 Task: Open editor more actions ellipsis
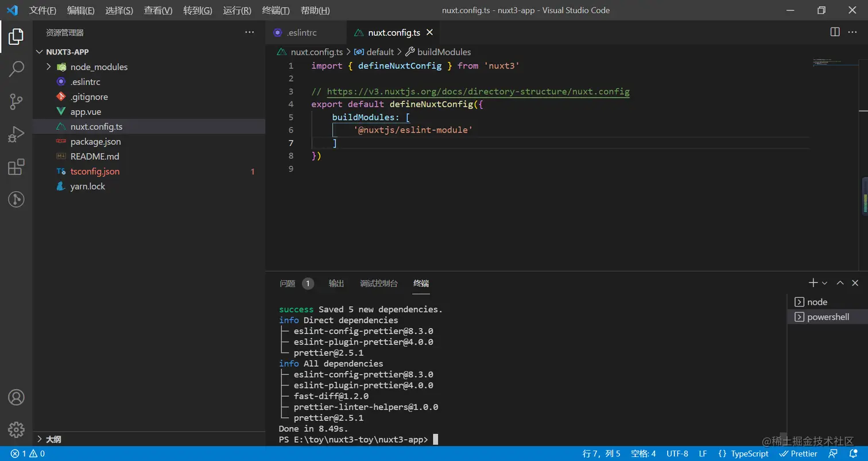854,32
